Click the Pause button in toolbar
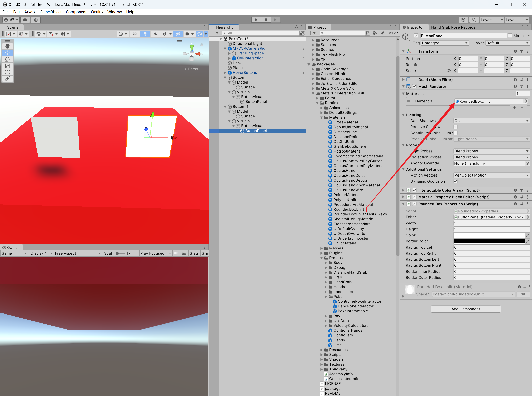This screenshot has height=396, width=532. point(266,20)
